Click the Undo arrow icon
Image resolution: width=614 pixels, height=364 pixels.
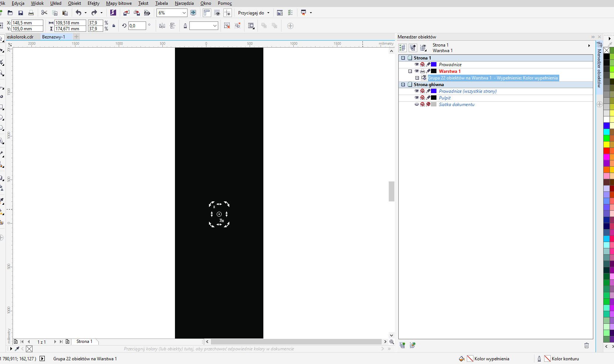[78, 13]
